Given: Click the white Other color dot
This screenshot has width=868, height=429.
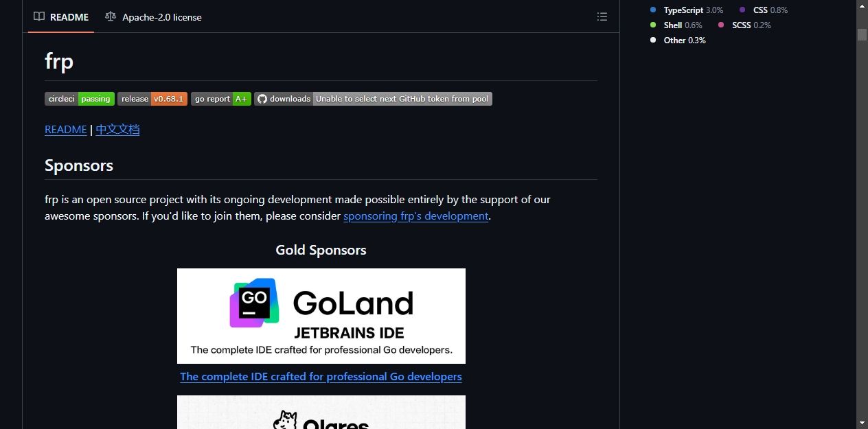Looking at the screenshot, I should [653, 40].
